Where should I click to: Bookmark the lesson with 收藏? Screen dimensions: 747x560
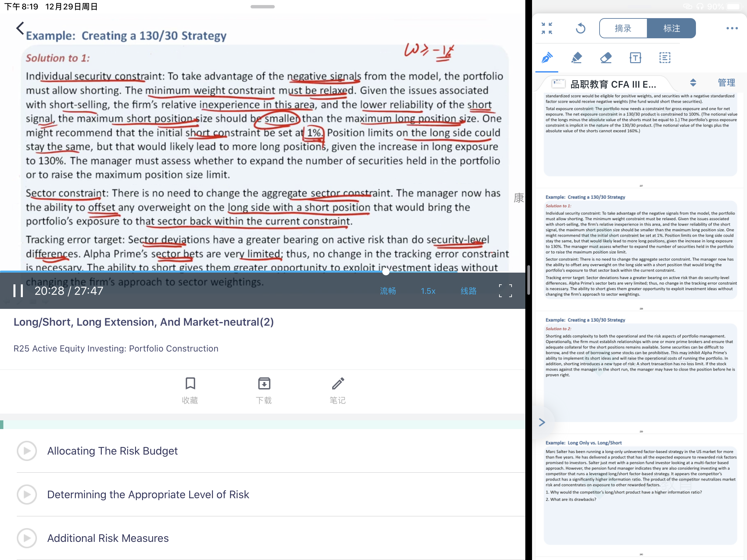click(x=190, y=390)
